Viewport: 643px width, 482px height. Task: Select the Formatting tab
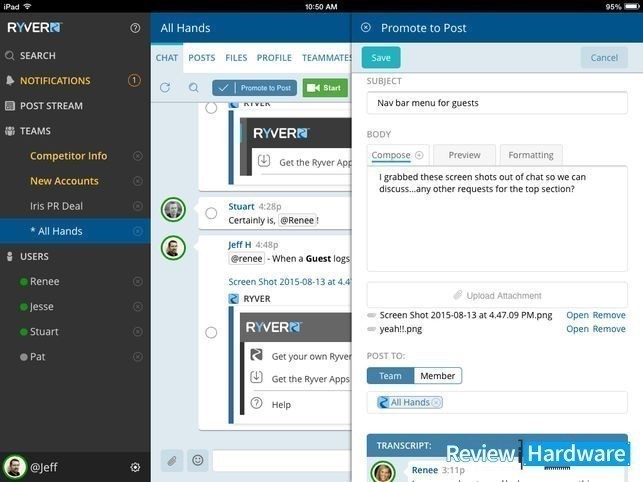click(531, 155)
